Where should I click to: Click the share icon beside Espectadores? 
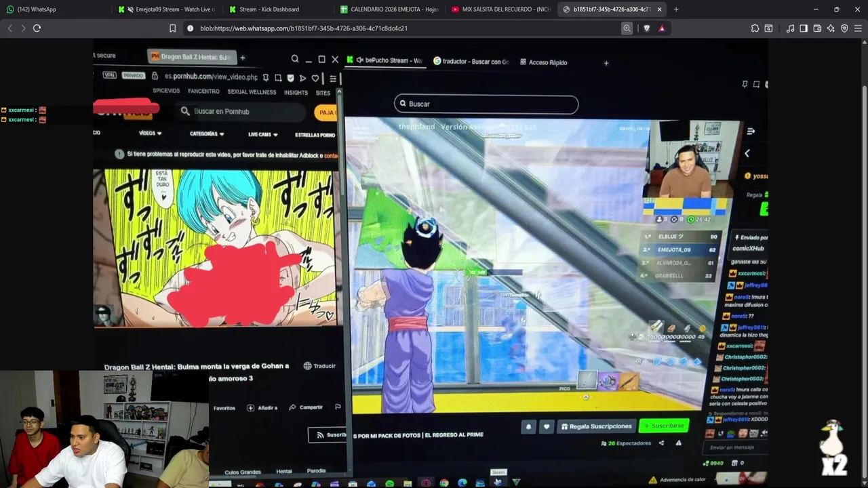pyautogui.click(x=661, y=443)
